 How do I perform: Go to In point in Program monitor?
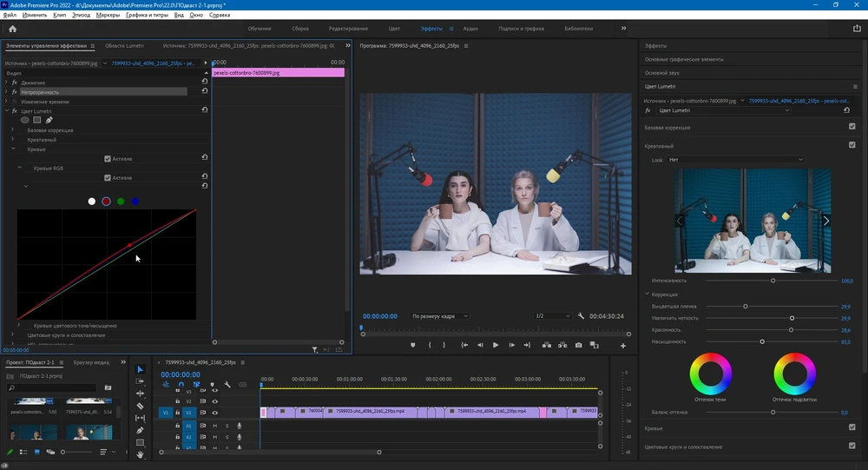[464, 345]
